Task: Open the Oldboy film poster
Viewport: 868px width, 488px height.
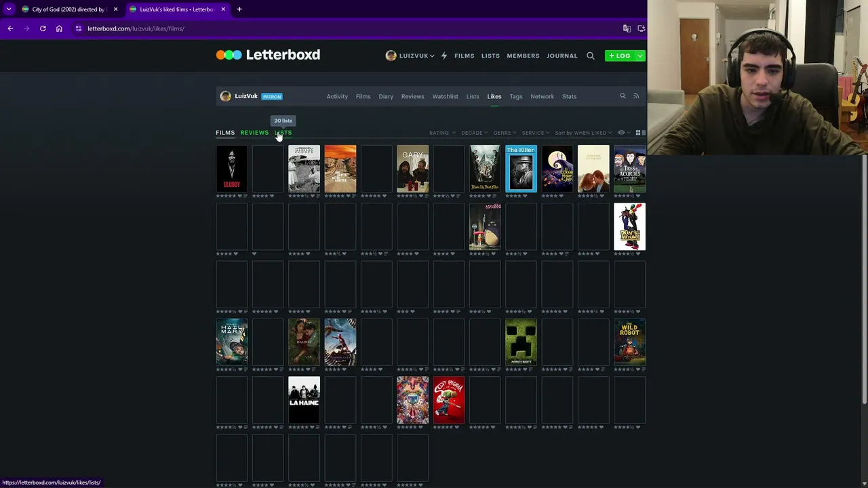Action: 232,169
